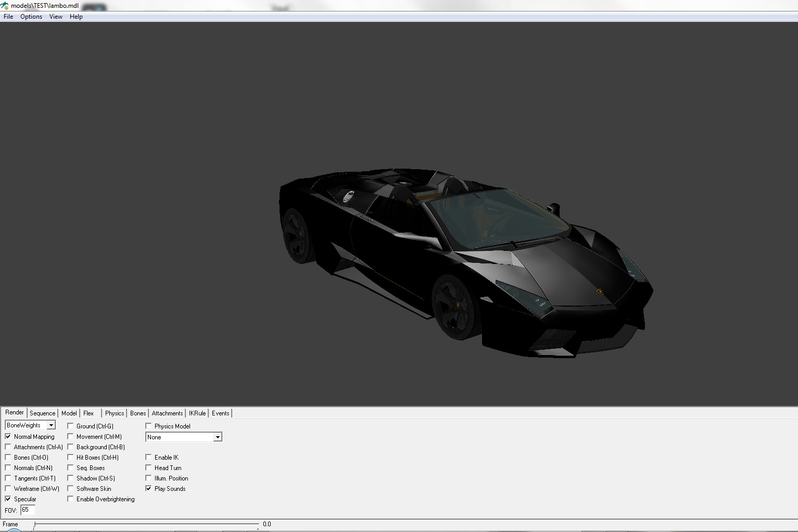Enable the Hit Boxes (Ctrl-H) checkbox
Image resolution: width=798 pixels, height=532 pixels.
click(x=71, y=458)
